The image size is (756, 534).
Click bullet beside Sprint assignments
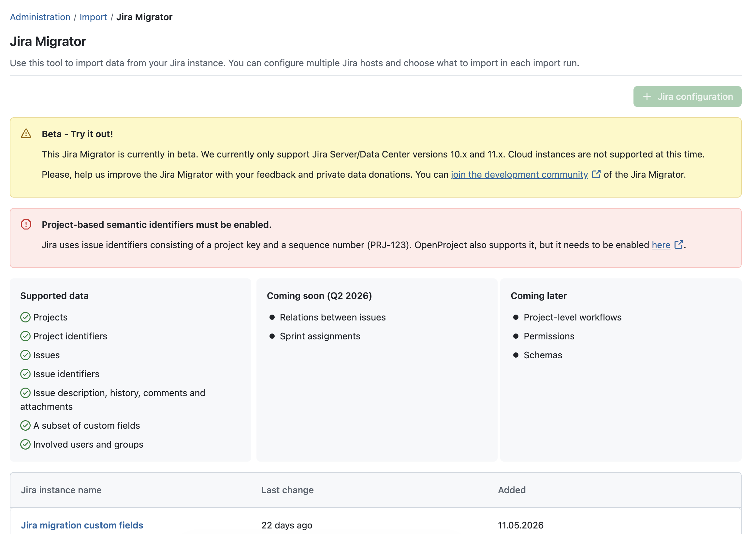click(272, 336)
